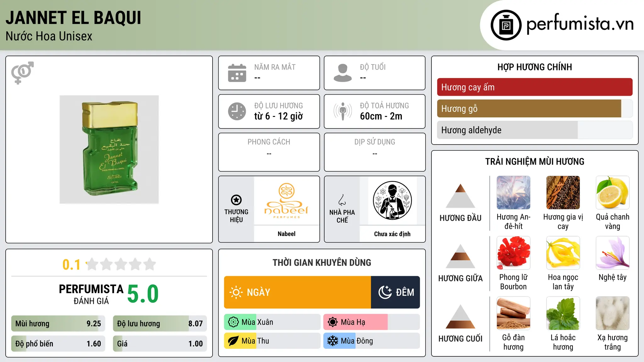Click the star badge icon above Thương hiệu
This screenshot has height=362, width=644.
(236, 200)
